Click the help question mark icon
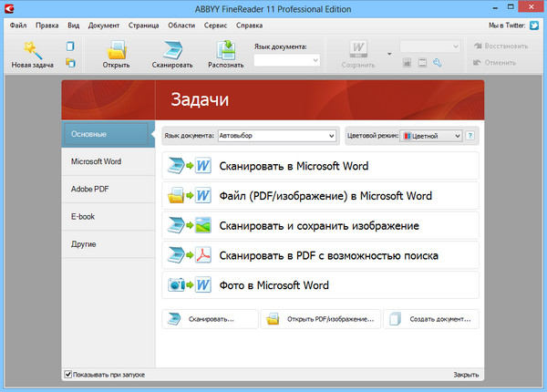This screenshot has width=547, height=392. click(470, 136)
